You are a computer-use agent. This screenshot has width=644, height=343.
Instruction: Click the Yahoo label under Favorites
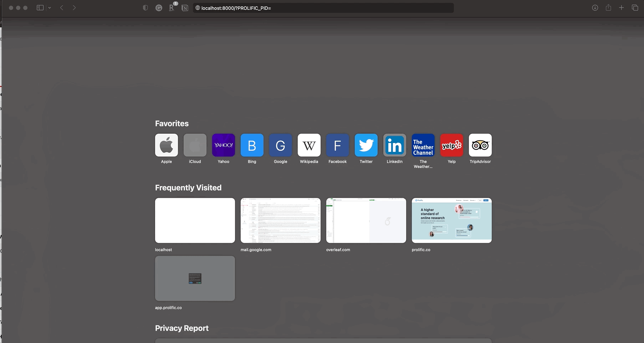point(224,162)
